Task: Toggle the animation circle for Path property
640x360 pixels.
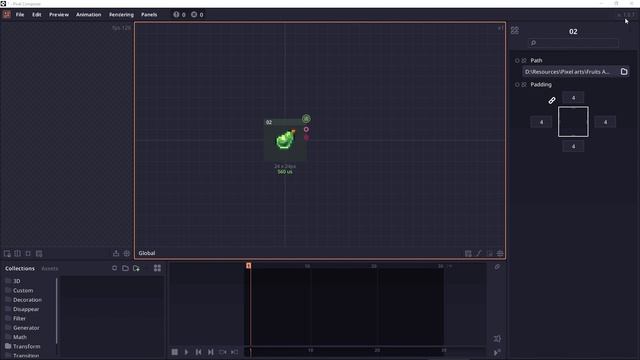Action: point(517,60)
